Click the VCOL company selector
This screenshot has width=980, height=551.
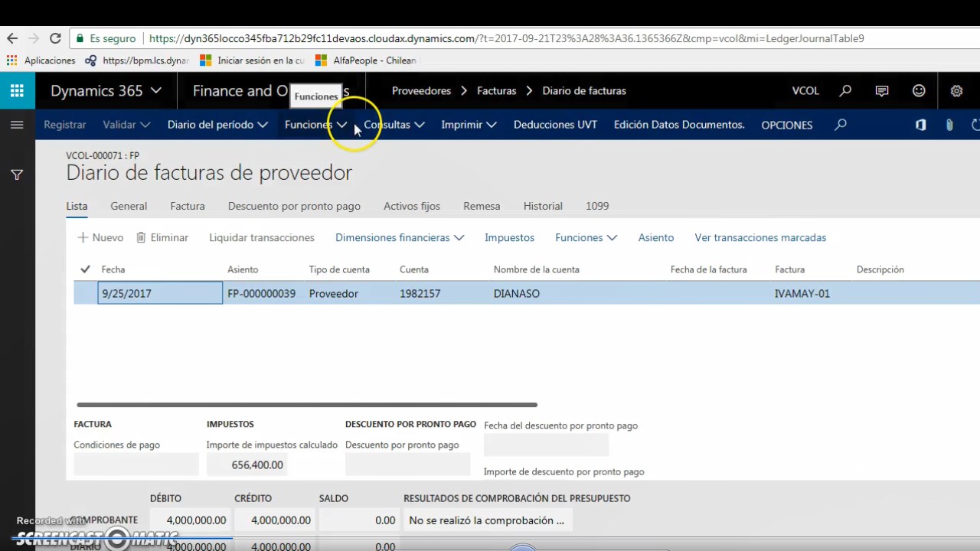(805, 90)
